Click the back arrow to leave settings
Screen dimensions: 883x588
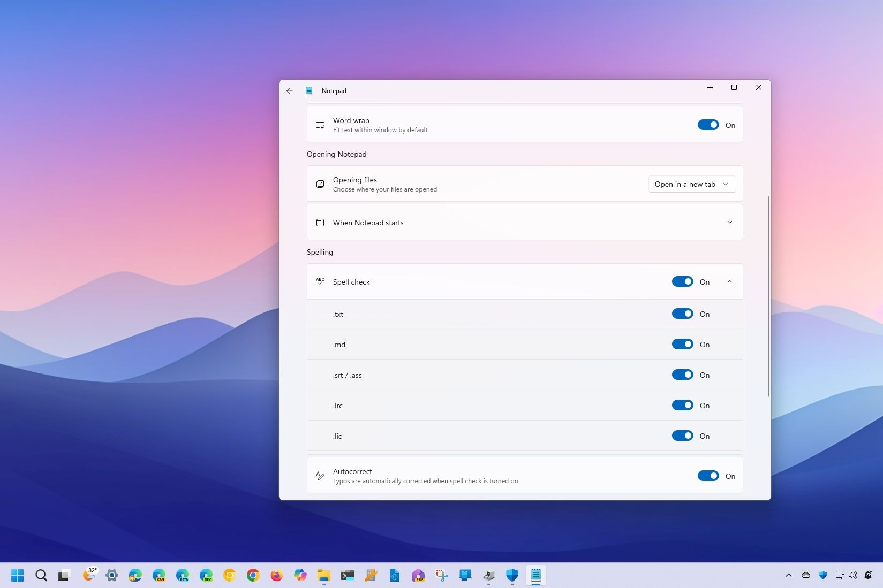[x=290, y=90]
